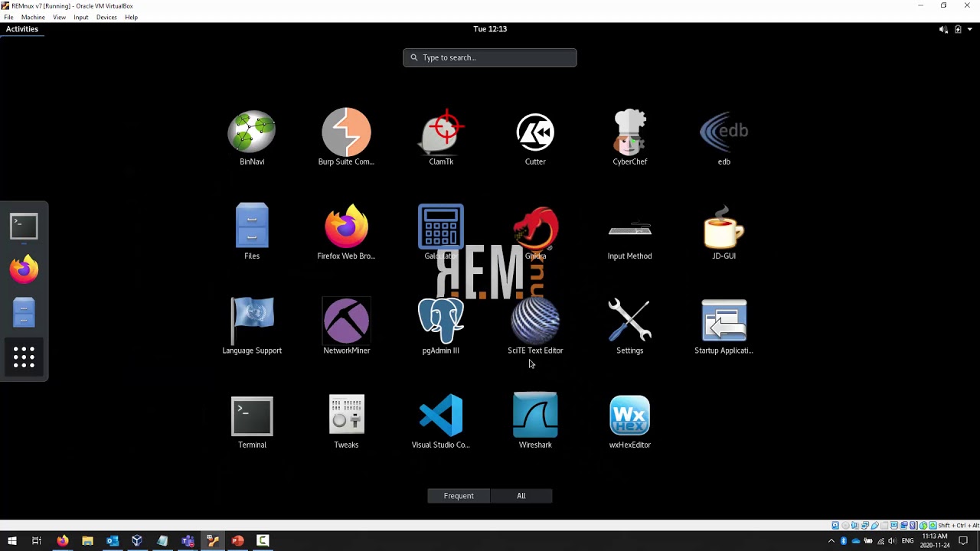Click the GNOME volume indicator
The width and height of the screenshot is (980, 551).
(x=943, y=29)
